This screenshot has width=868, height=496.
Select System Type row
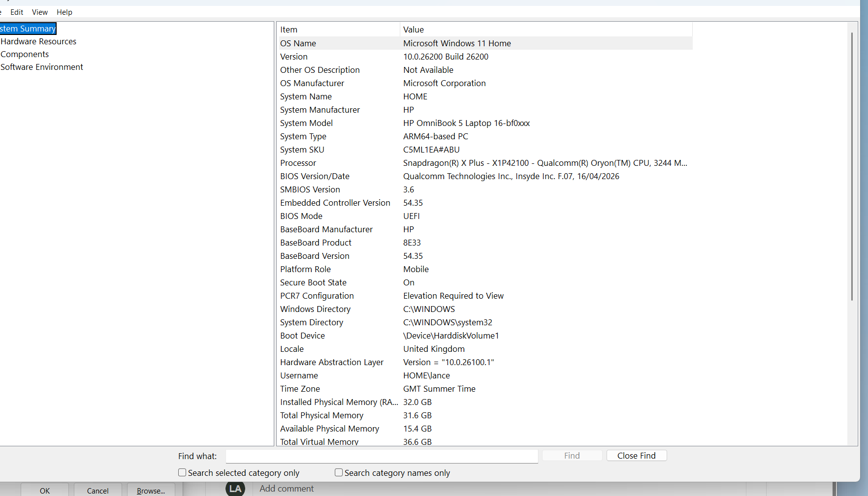coord(485,136)
